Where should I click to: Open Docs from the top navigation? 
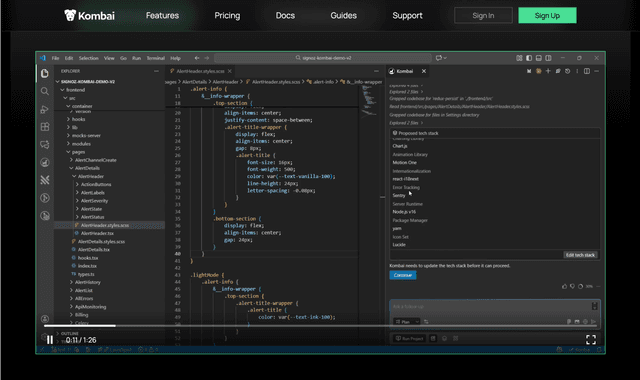[285, 16]
